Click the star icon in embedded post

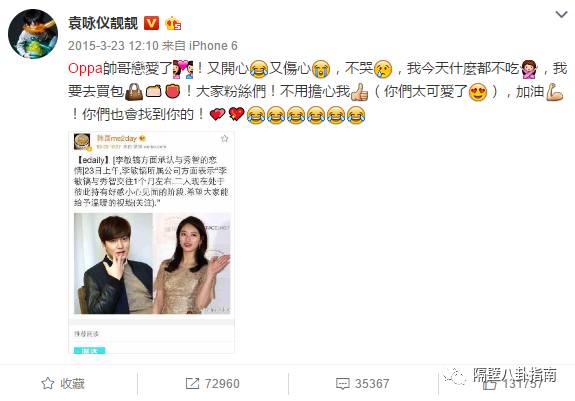pos(224,139)
